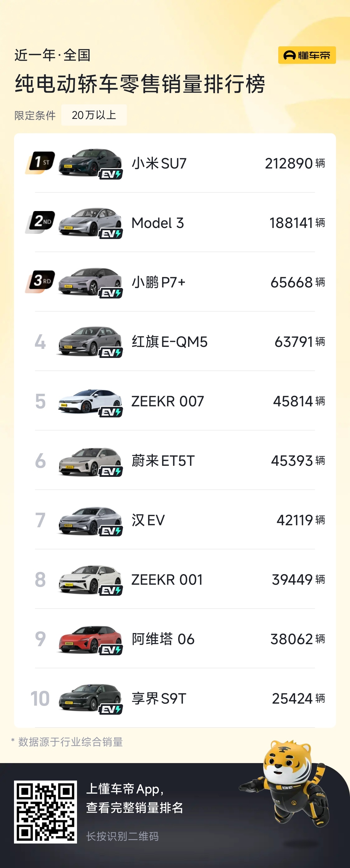Image resolution: width=350 pixels, height=868 pixels.
Task: Open the 小米SU7 car thumbnail
Action: [90, 163]
